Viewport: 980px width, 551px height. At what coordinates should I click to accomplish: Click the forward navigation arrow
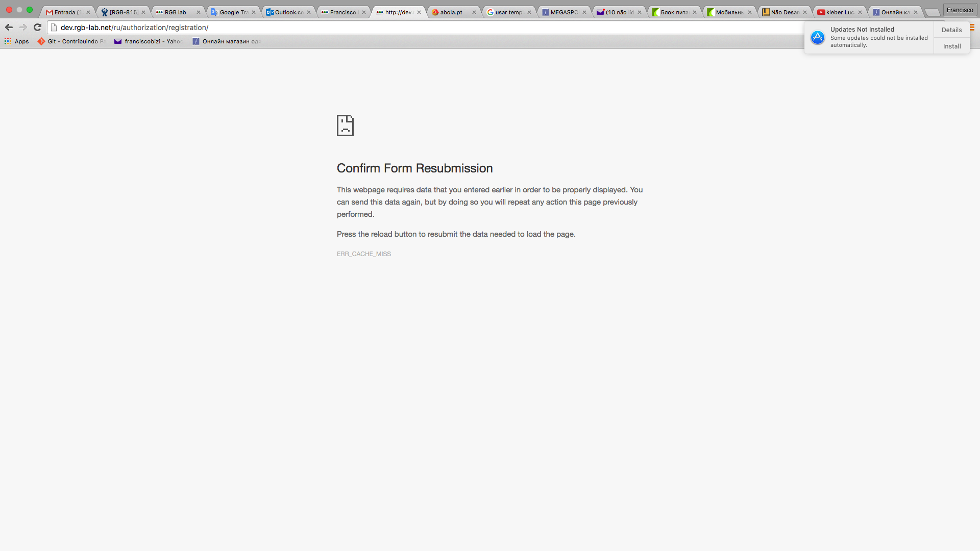(23, 28)
